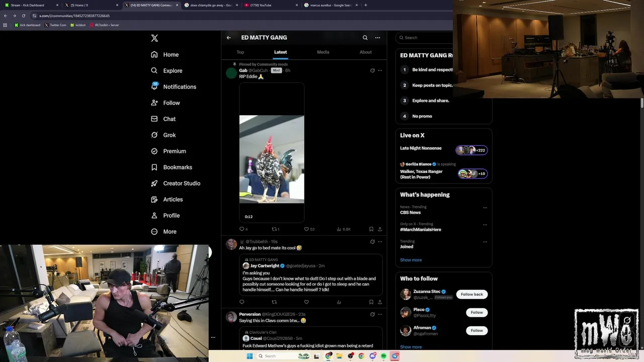Show more under What's happening
Screen dimensions: 644x362
[411, 260]
